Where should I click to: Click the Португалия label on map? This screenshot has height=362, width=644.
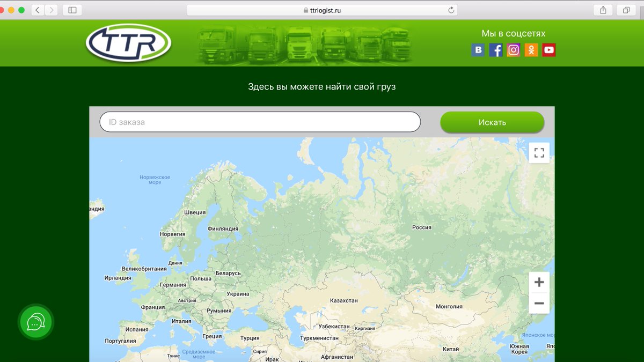tap(120, 341)
